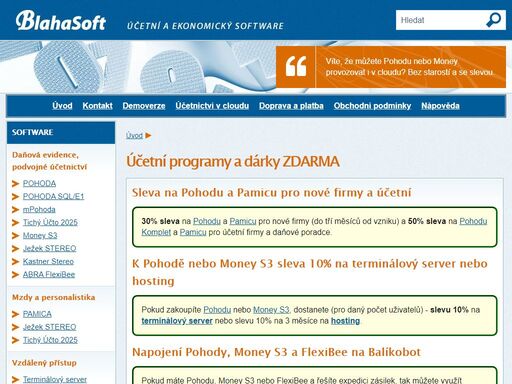Screen dimensions: 512x384
Task: Click first Pamicu link after 30% sleva
Action: point(243,221)
